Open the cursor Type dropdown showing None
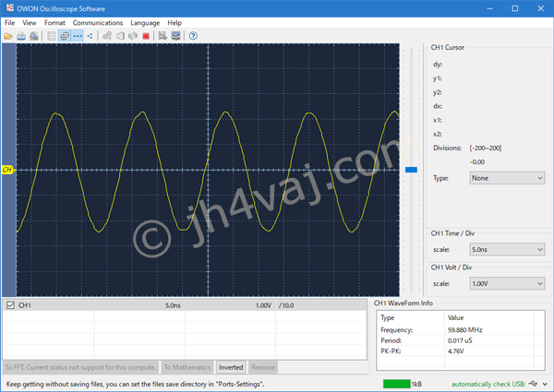The width and height of the screenshot is (554, 392). [x=507, y=178]
